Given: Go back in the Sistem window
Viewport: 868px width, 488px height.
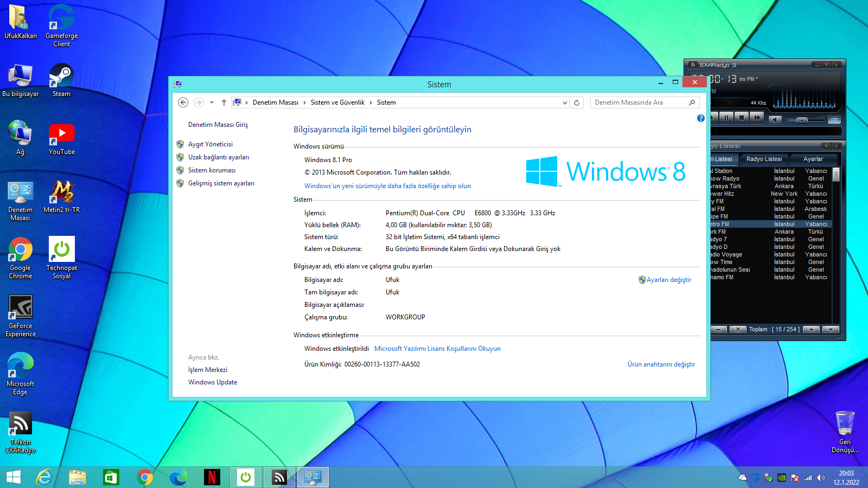Looking at the screenshot, I should (183, 102).
